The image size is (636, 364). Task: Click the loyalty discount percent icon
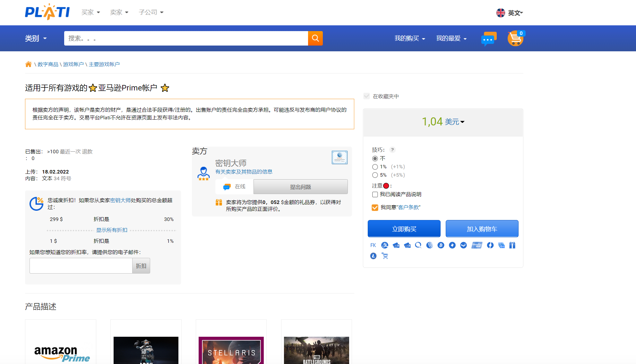[37, 204]
